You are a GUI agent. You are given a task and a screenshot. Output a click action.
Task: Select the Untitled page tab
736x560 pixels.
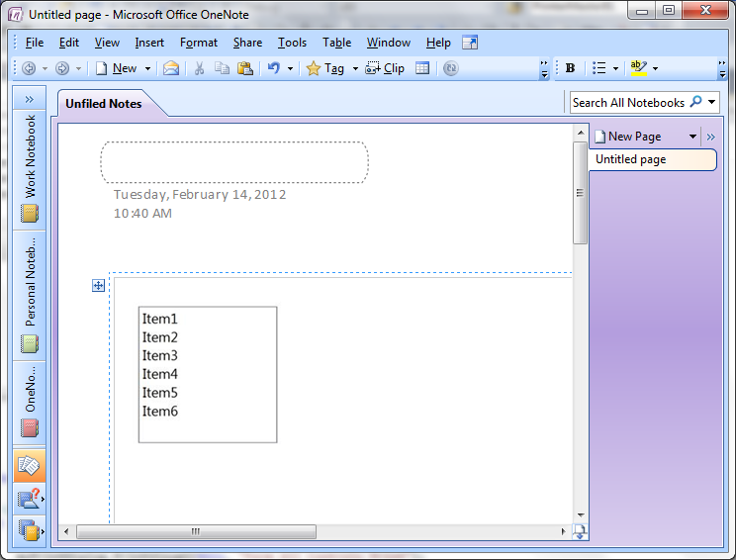[x=653, y=159]
